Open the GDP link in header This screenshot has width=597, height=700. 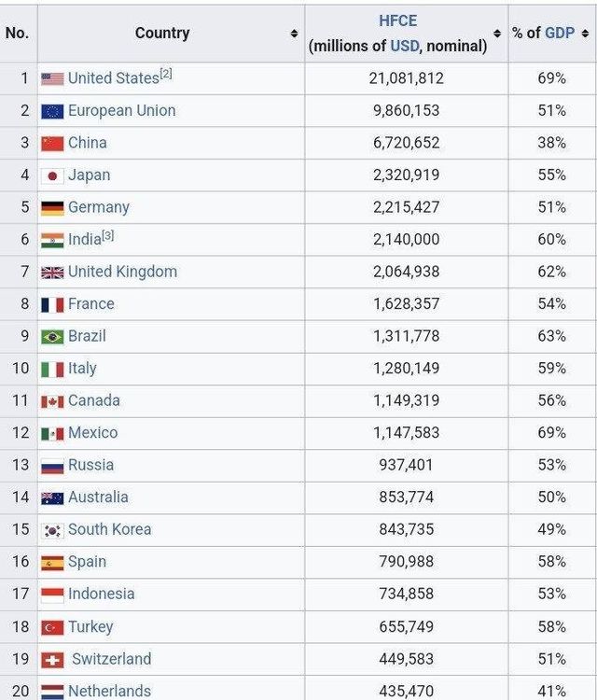click(560, 34)
